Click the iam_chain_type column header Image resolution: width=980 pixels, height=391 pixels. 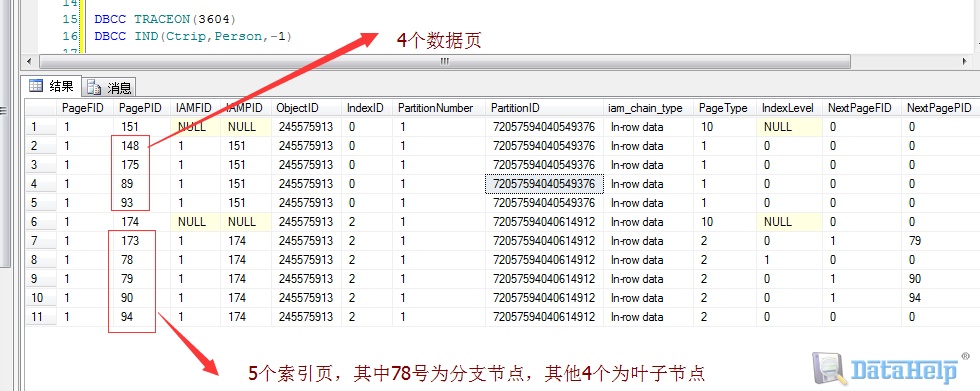click(649, 108)
